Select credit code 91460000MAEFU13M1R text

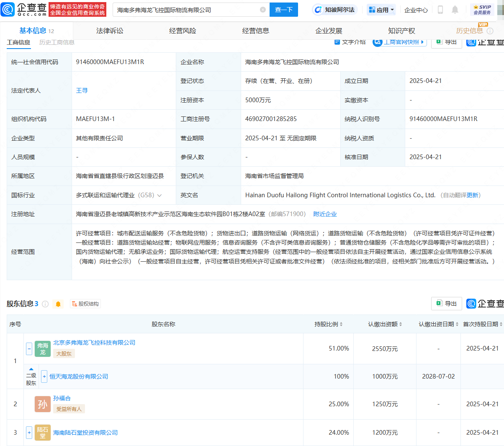110,62
